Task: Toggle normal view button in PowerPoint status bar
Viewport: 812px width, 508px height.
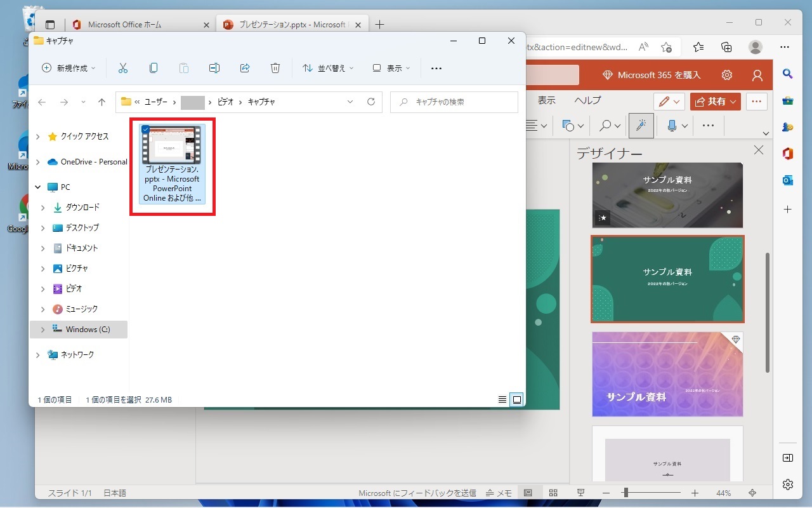Action: (527, 493)
